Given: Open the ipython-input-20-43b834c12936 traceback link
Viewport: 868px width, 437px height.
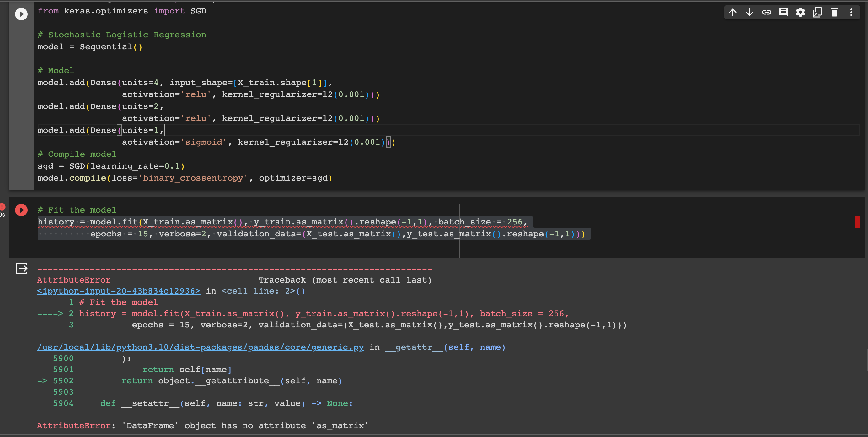Looking at the screenshot, I should 119,291.
